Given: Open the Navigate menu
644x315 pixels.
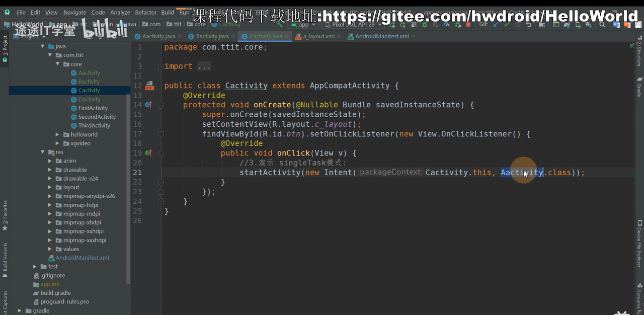Looking at the screenshot, I should coord(74,12).
